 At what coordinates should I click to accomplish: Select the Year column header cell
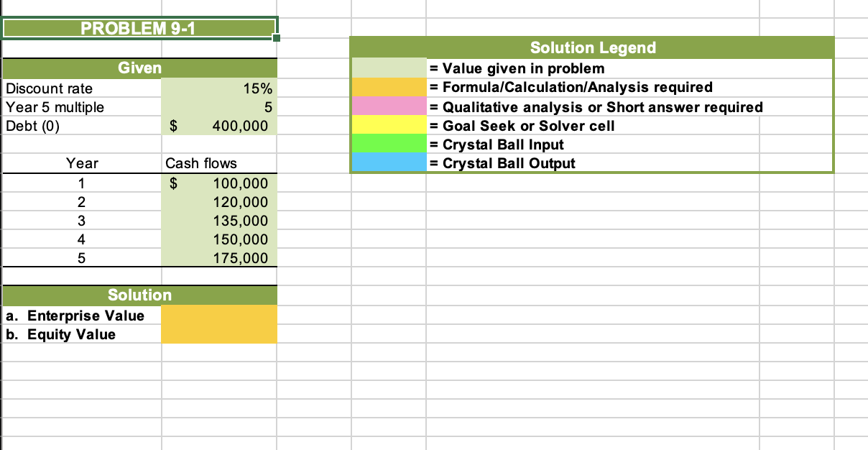pos(81,163)
